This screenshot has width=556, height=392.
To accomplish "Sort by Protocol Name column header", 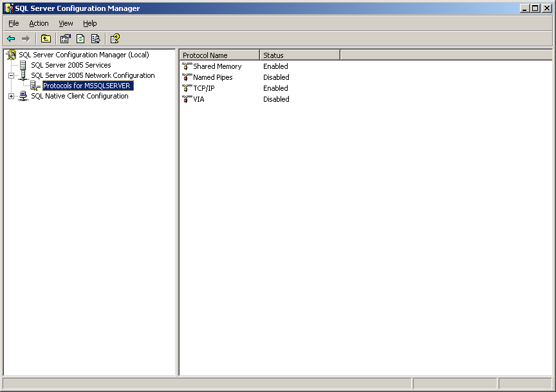I will point(219,55).
